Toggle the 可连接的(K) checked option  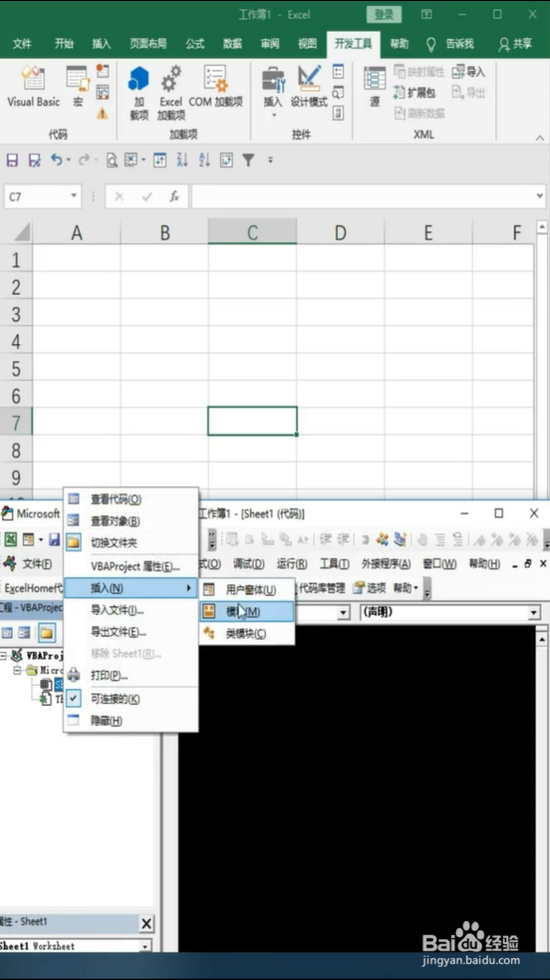pos(132,699)
